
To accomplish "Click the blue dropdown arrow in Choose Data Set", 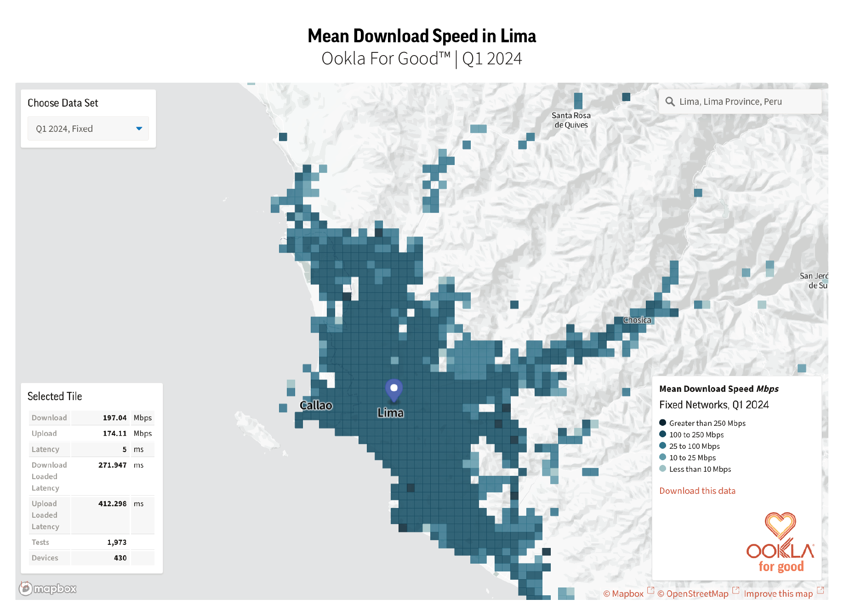I will pos(139,129).
